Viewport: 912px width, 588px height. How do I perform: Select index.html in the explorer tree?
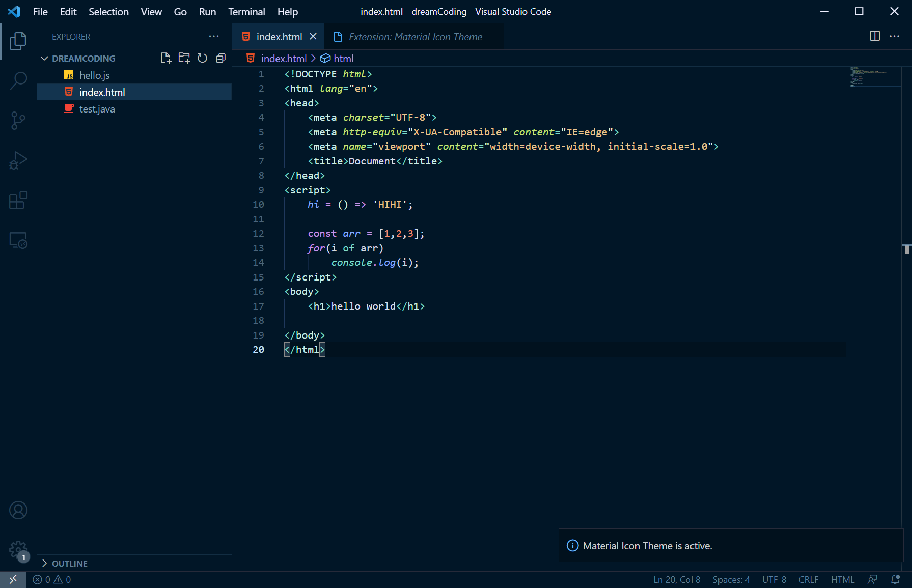(134, 92)
